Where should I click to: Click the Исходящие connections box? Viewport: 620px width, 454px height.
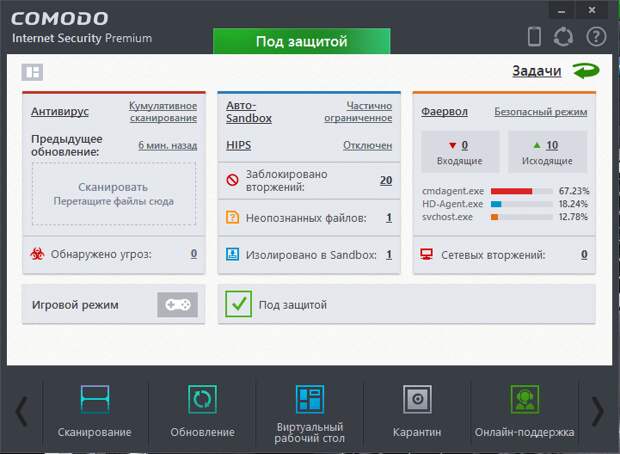(547, 152)
